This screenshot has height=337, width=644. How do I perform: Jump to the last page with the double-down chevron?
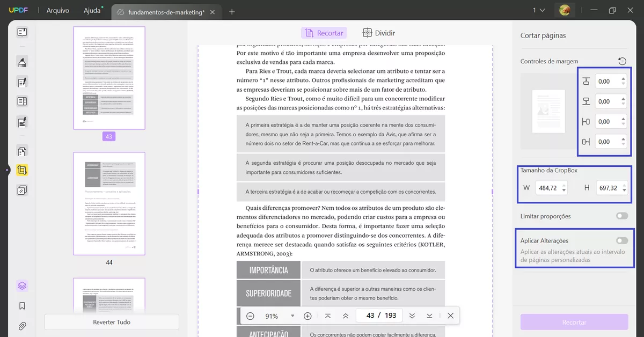[412, 316]
